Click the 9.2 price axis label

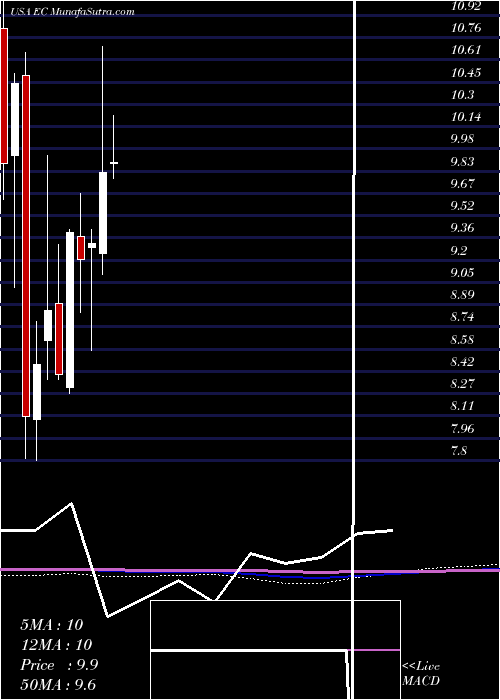point(459,250)
